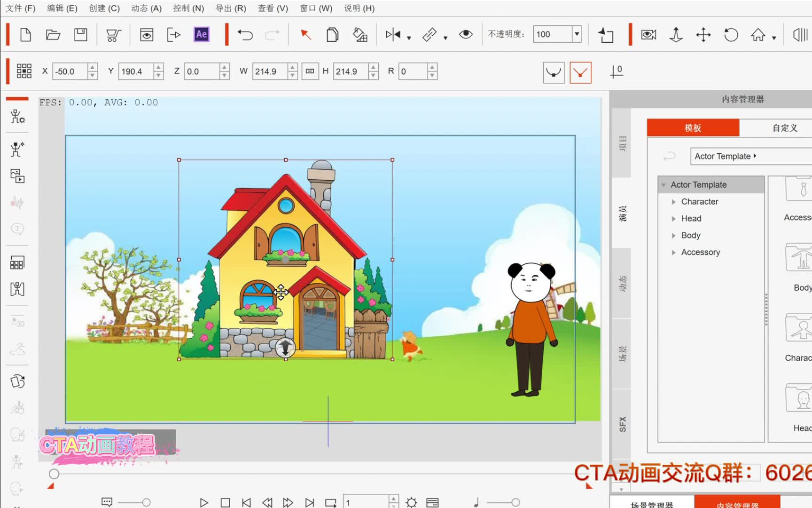
Task: Select the rotate camera tool
Action: point(731,35)
